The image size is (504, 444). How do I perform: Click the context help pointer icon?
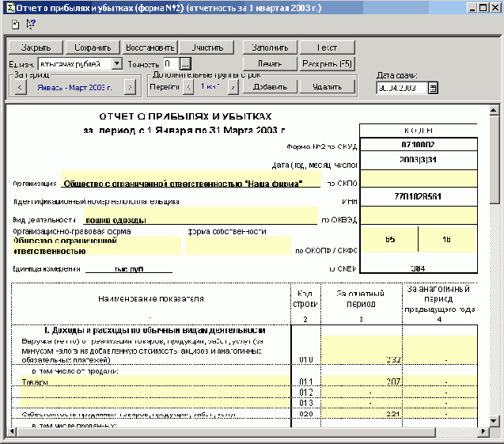[x=30, y=24]
